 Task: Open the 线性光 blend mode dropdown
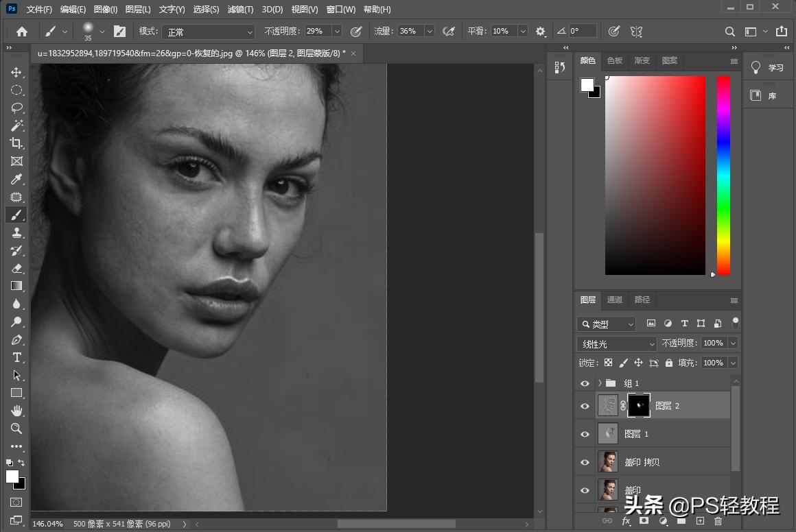coord(618,343)
